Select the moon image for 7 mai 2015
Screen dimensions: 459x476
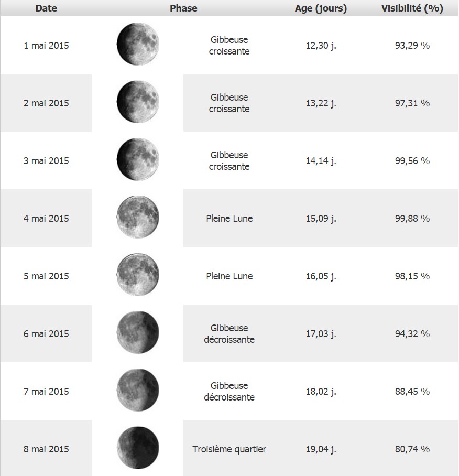click(138, 390)
